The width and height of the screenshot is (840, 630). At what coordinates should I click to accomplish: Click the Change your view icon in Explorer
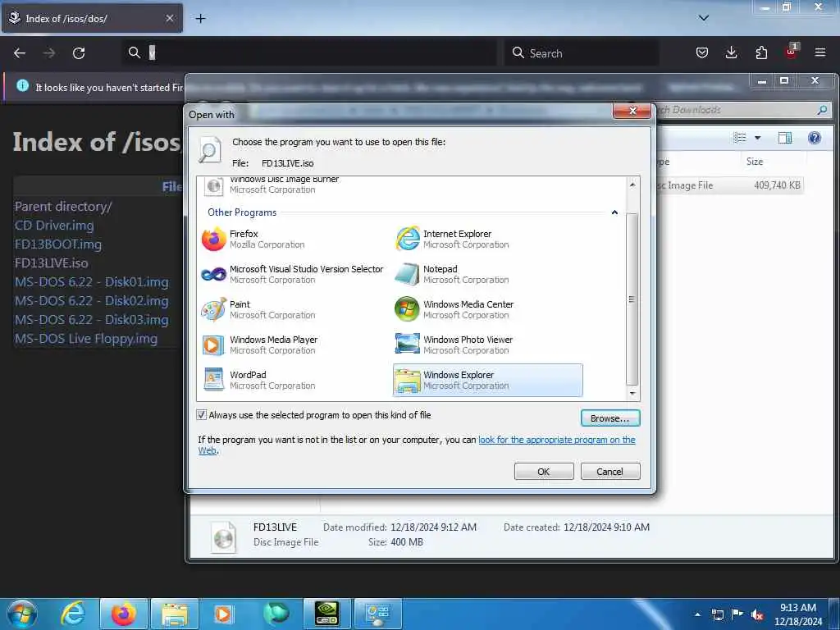(740, 138)
